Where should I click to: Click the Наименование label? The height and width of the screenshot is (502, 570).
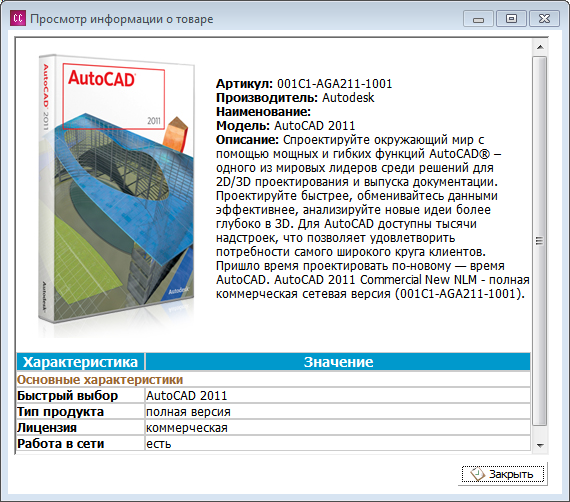pos(263,112)
